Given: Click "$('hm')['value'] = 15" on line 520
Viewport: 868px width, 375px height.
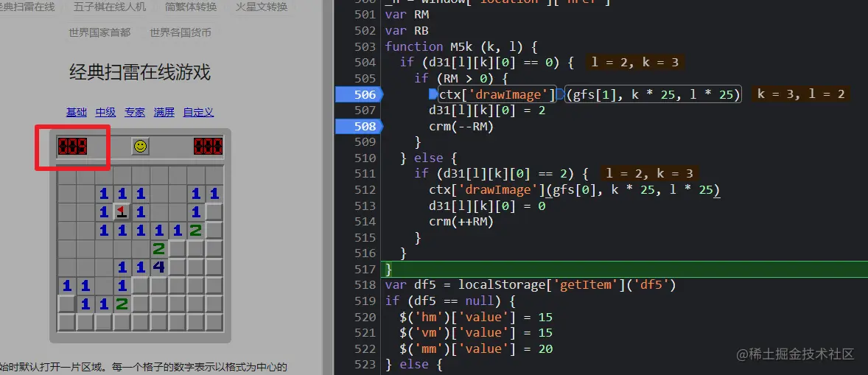Looking at the screenshot, I should (476, 317).
